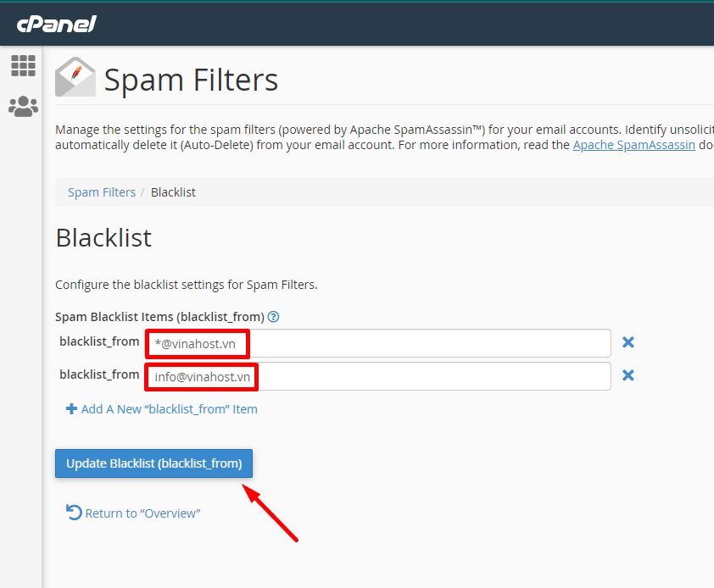
Task: Click 'Add A New blacklist_from Item' link text
Action: pos(169,409)
